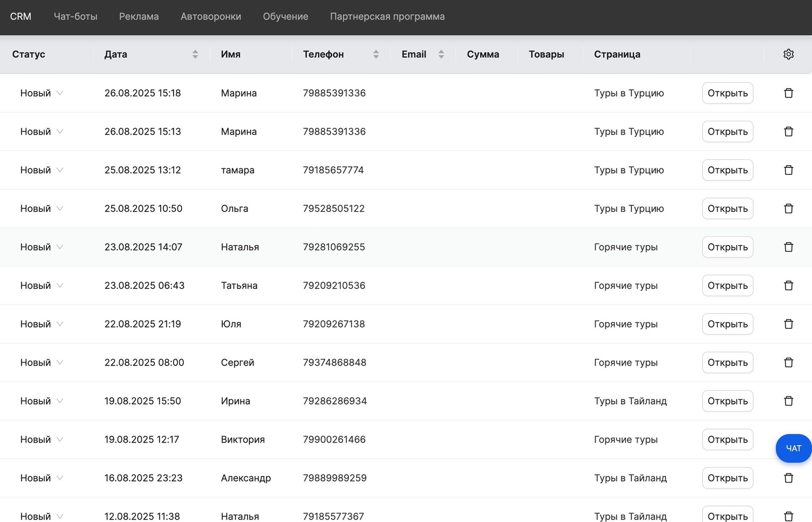Viewport: 812px width, 522px height.
Task: Sort table by Телефон column
Action: (376, 54)
